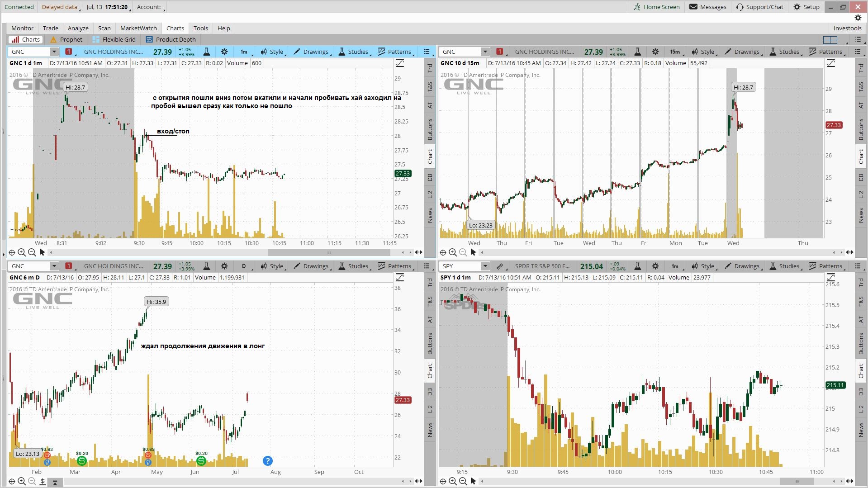Open Setup menu

click(806, 7)
